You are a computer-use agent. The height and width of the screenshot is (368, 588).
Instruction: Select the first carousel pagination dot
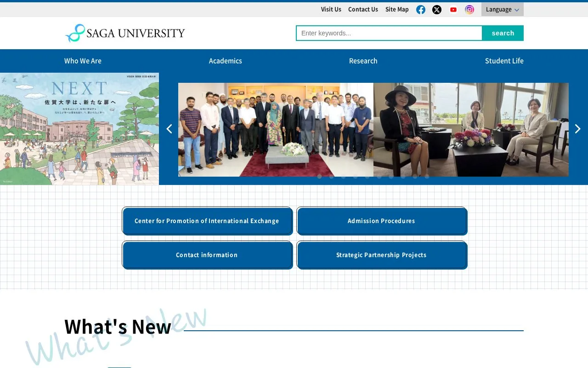click(319, 176)
